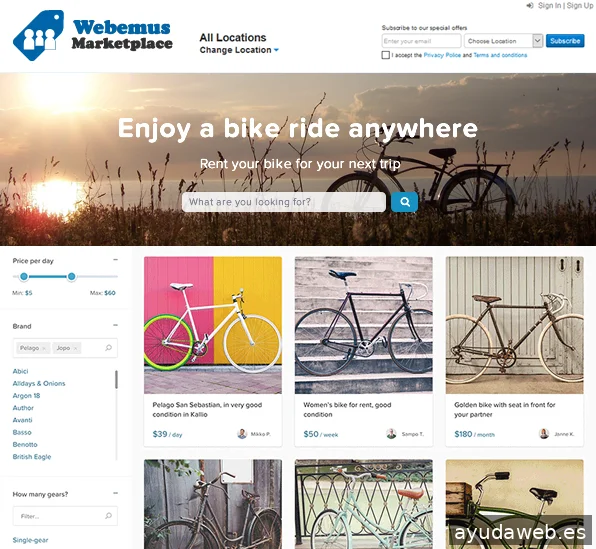Click the max price slider handle
This screenshot has width=596, height=549.
tap(71, 277)
